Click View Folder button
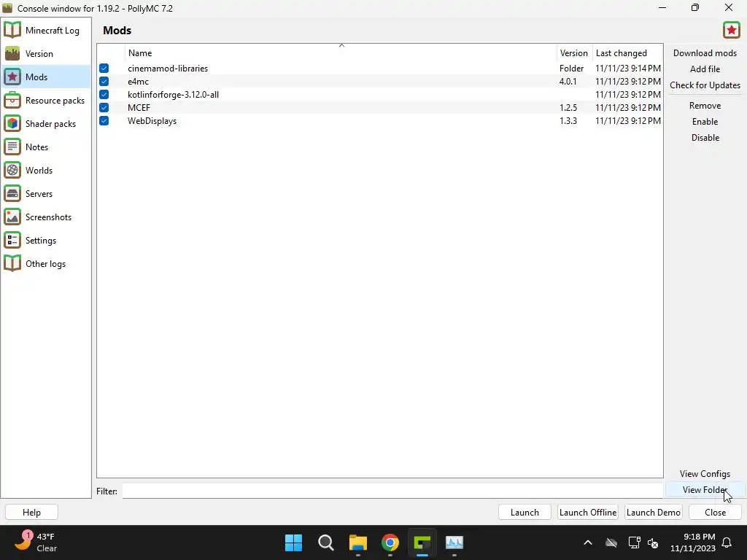747x560 pixels. tap(705, 489)
